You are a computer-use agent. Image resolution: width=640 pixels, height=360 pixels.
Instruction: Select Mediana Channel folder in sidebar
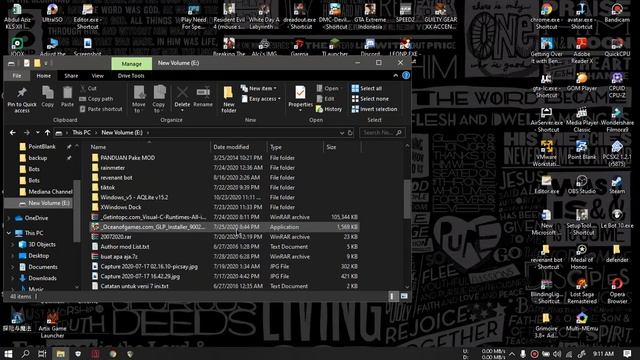point(46,192)
